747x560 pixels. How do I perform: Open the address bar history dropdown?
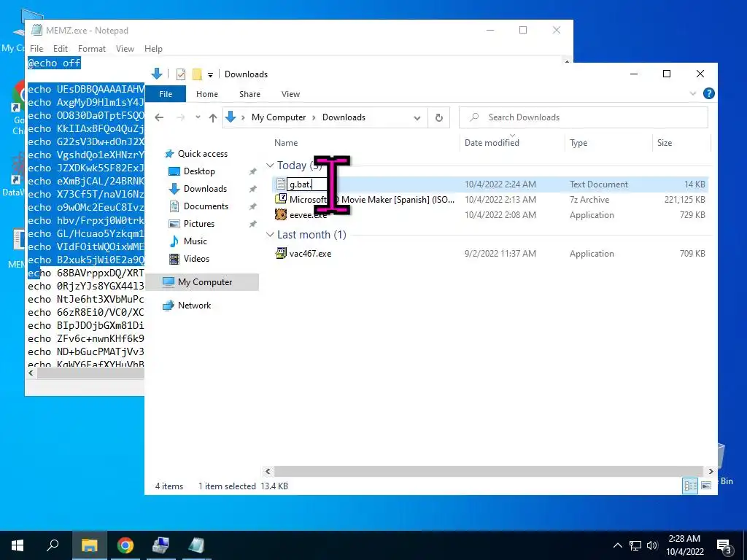tap(417, 118)
